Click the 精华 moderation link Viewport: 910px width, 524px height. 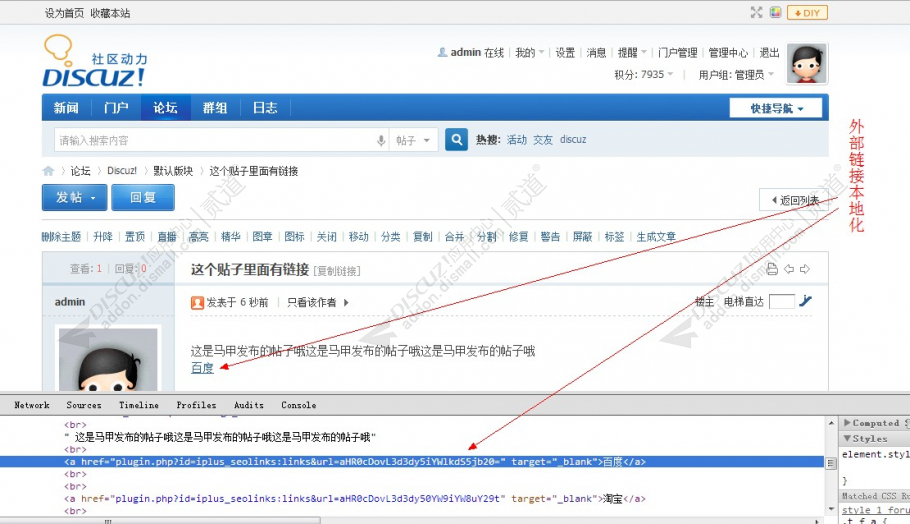pos(230,237)
